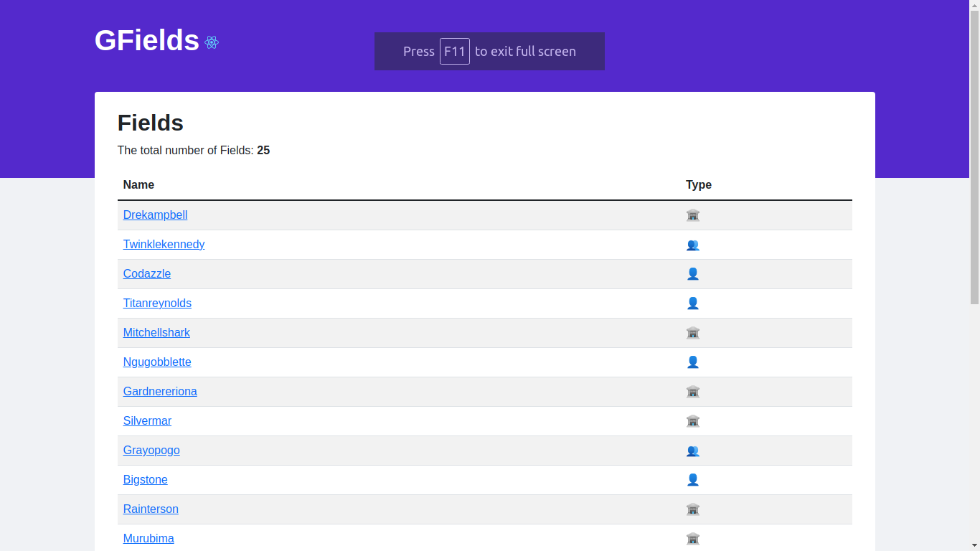Follow the Silvermar link
The image size is (980, 551).
pos(147,421)
